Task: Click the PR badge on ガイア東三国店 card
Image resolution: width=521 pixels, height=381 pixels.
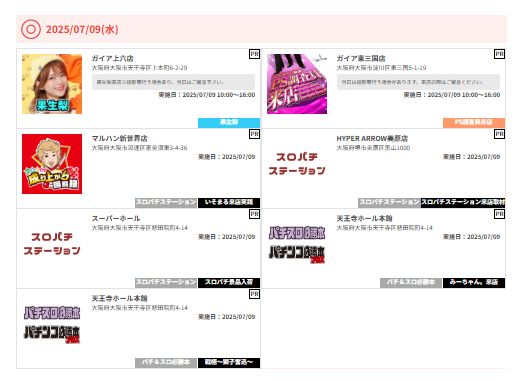Action: pos(499,54)
